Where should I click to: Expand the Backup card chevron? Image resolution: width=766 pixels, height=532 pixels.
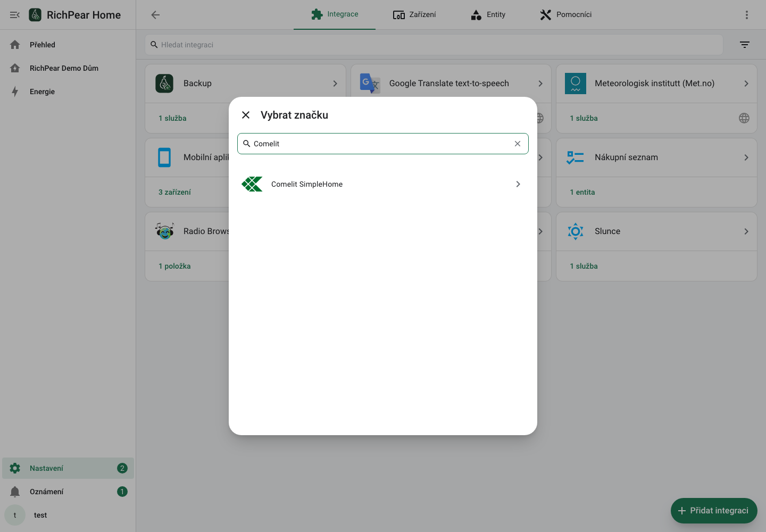[x=335, y=84]
